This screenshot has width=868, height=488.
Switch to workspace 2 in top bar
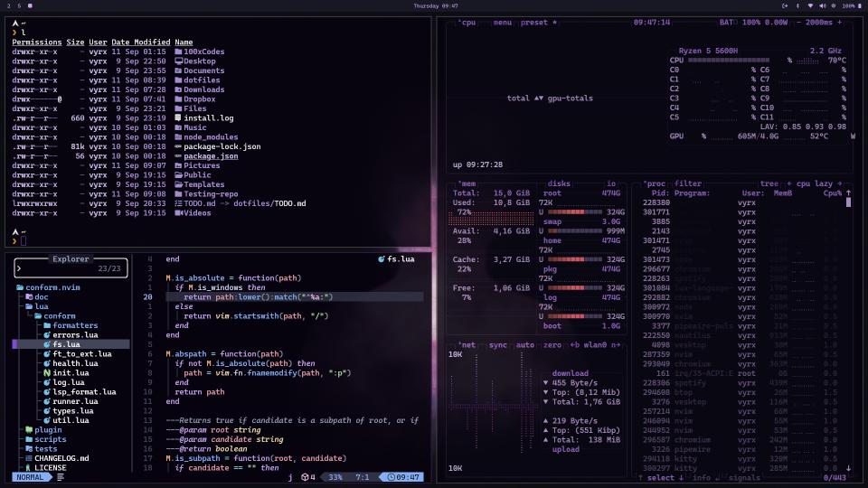pyautogui.click(x=8, y=5)
